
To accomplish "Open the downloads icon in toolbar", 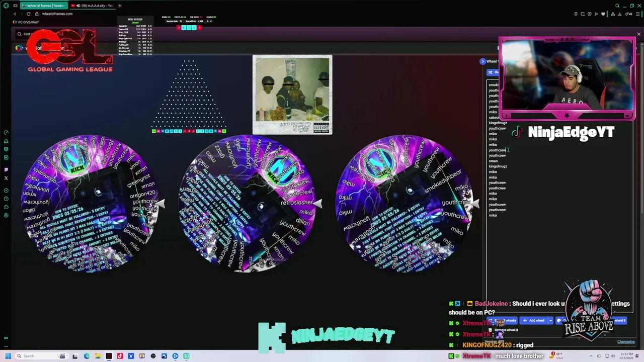I will tap(620, 14).
